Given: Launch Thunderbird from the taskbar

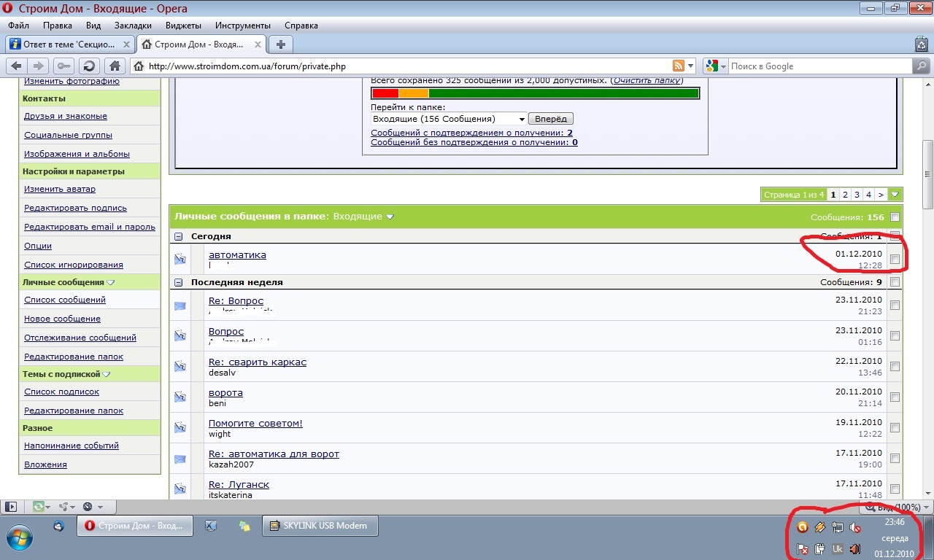Looking at the screenshot, I should pyautogui.click(x=58, y=526).
